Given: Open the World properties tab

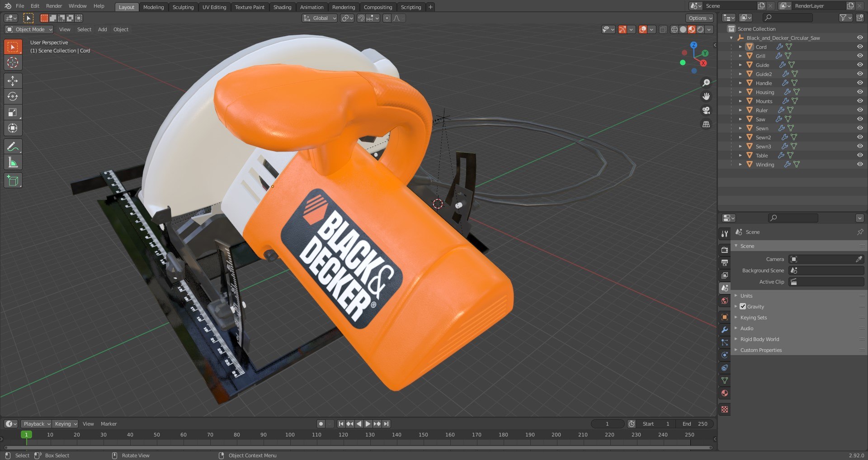Looking at the screenshot, I should pos(725,301).
